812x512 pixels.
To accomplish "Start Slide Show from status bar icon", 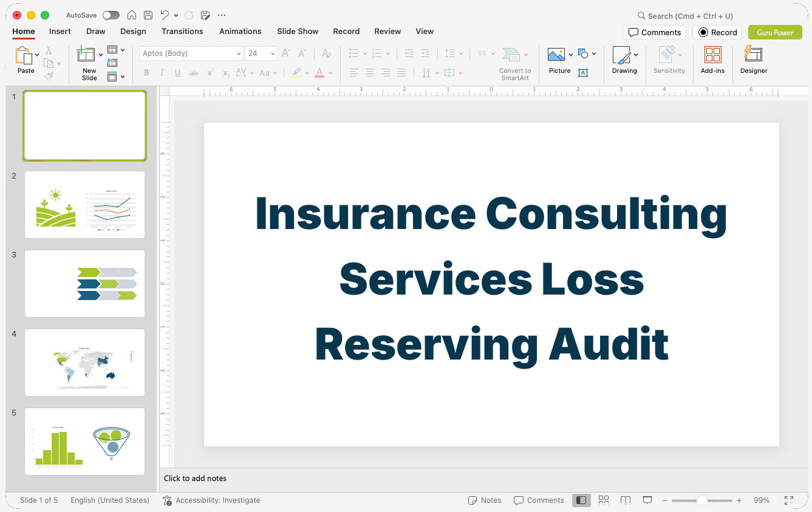I will (x=647, y=500).
